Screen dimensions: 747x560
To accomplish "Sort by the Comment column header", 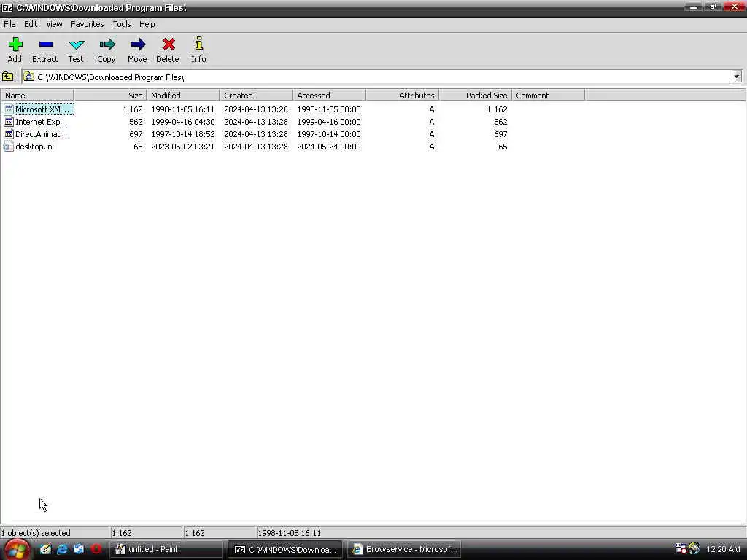I will tap(548, 96).
